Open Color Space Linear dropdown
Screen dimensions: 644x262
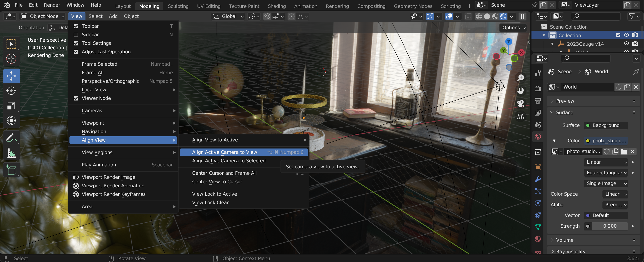(x=615, y=194)
